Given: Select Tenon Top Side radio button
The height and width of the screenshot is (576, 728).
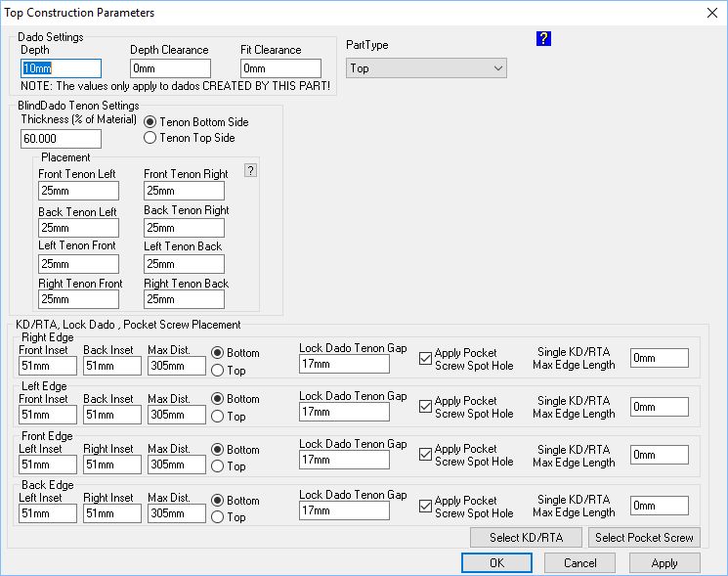Looking at the screenshot, I should [x=150, y=138].
